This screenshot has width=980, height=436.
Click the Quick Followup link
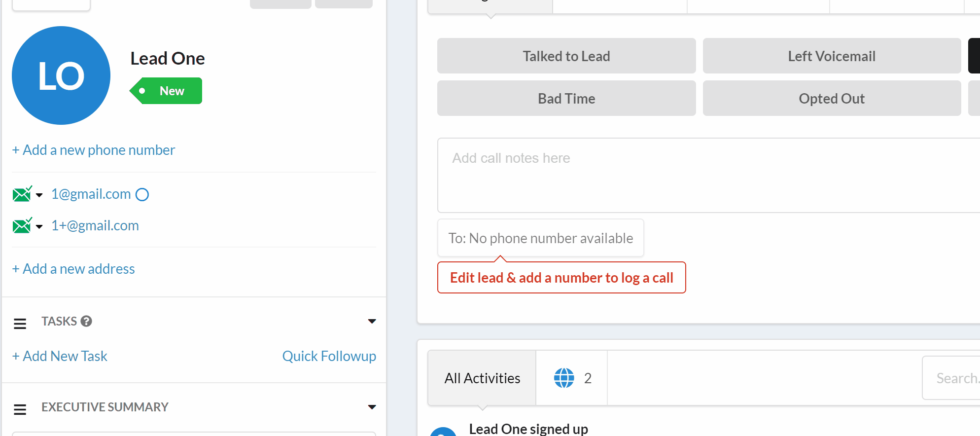(329, 356)
